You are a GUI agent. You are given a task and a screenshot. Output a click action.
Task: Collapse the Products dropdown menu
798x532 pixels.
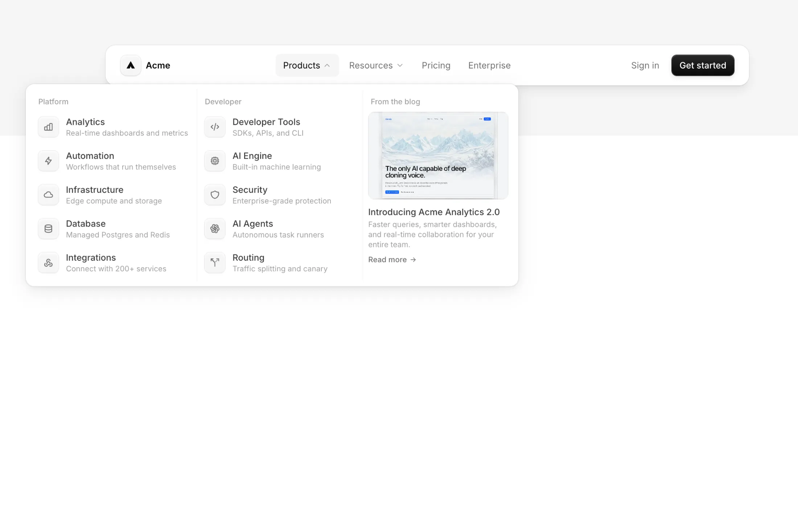coord(307,65)
